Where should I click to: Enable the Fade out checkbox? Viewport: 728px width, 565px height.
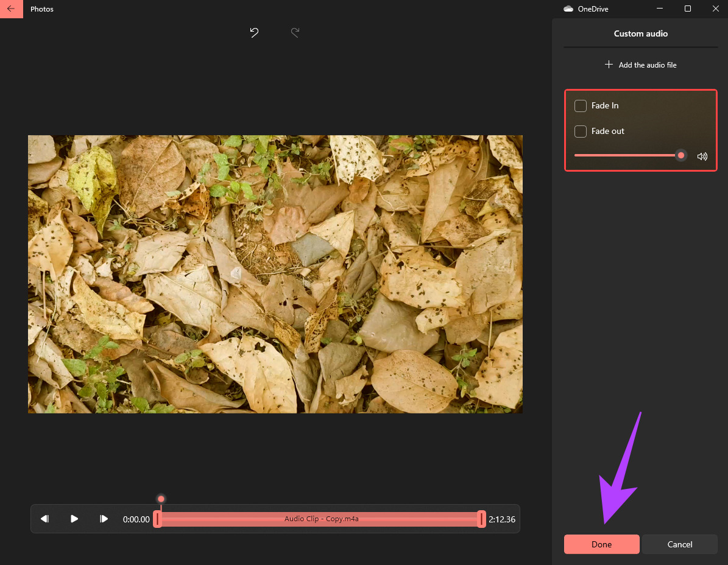coord(581,132)
